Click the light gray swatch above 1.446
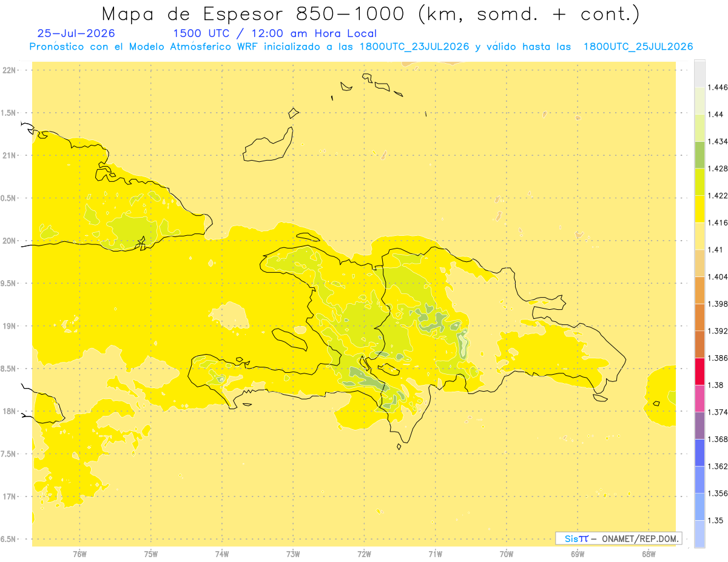The image size is (728, 562). coord(699,73)
